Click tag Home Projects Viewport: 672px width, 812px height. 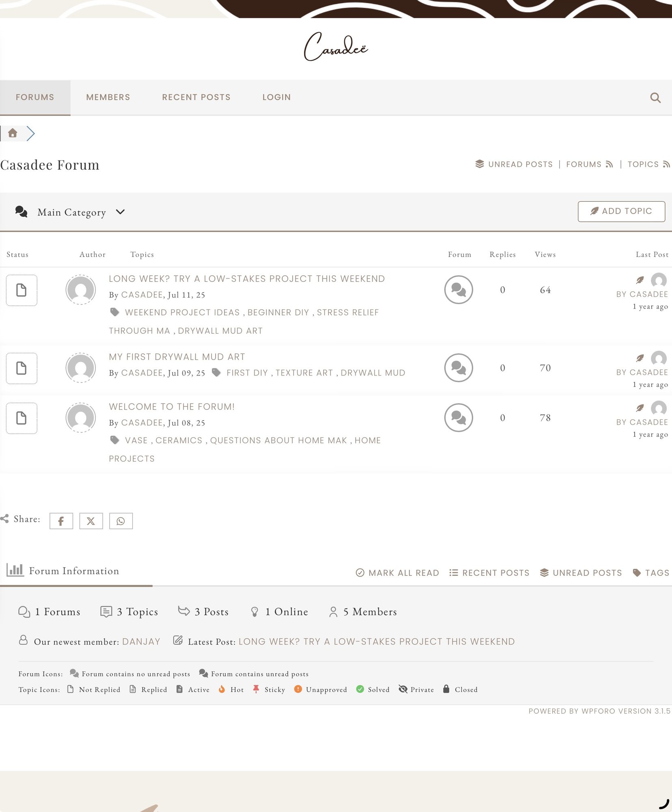[245, 449]
